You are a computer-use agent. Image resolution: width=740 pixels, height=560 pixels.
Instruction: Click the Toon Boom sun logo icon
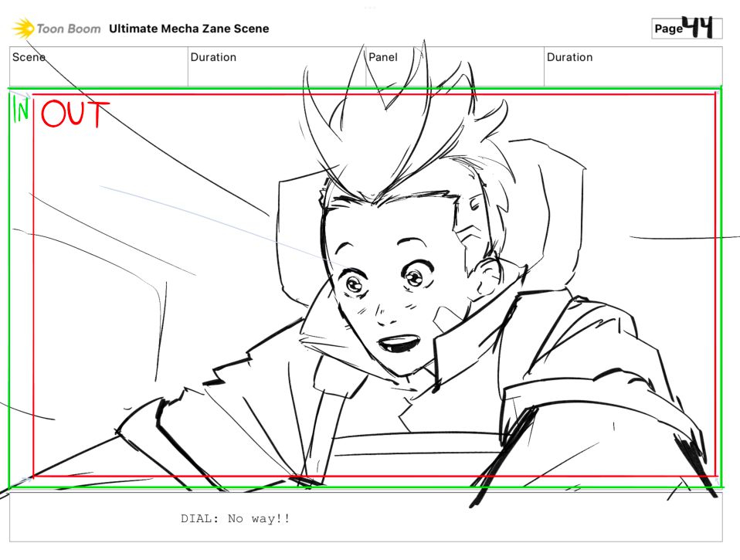coord(22,29)
